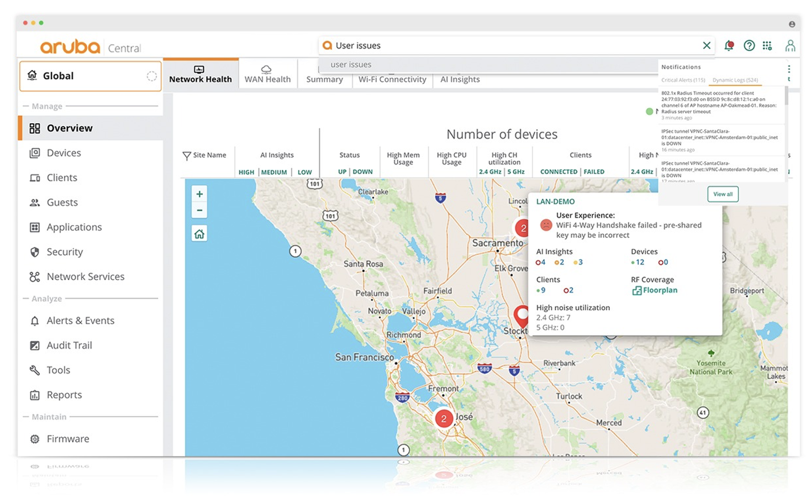Screen dimensions: 812x504
Task: Switch to Critical Alerts (115) tab
Action: tap(683, 80)
